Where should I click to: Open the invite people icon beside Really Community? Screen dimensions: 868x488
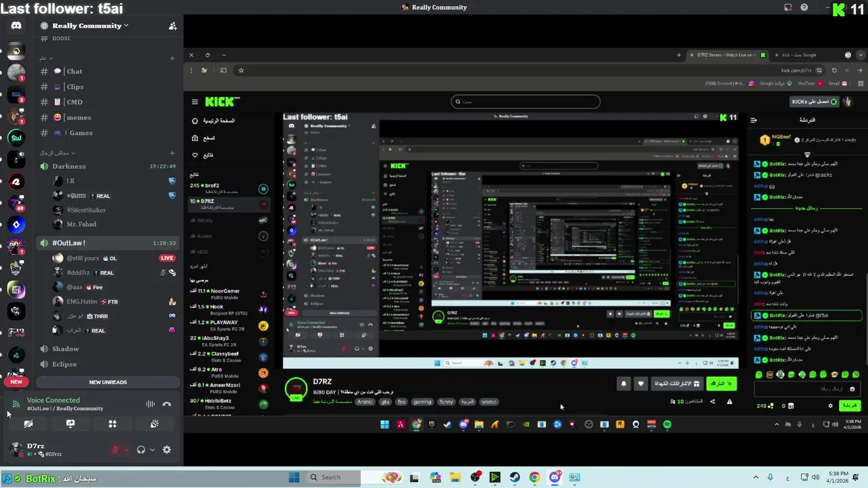(172, 26)
